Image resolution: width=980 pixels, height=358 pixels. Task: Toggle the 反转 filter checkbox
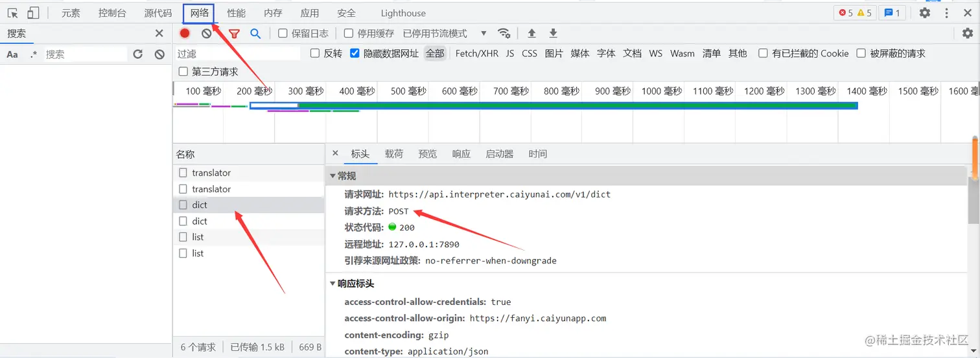315,53
